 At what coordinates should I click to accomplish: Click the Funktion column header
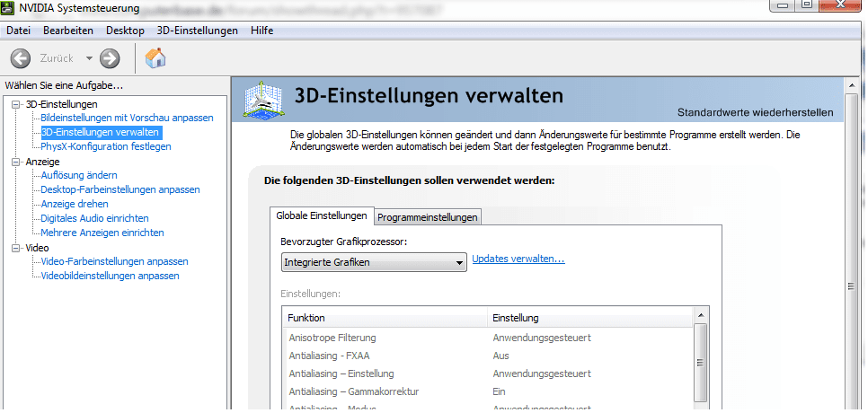pos(385,318)
